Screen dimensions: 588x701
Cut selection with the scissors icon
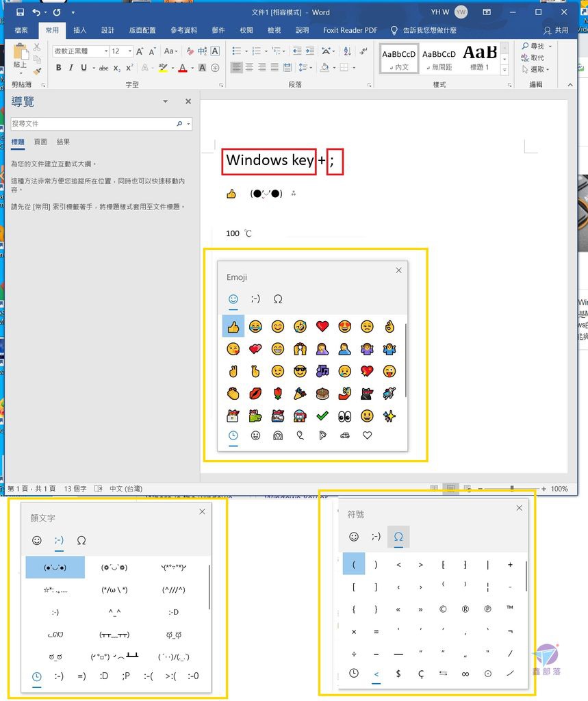click(37, 47)
